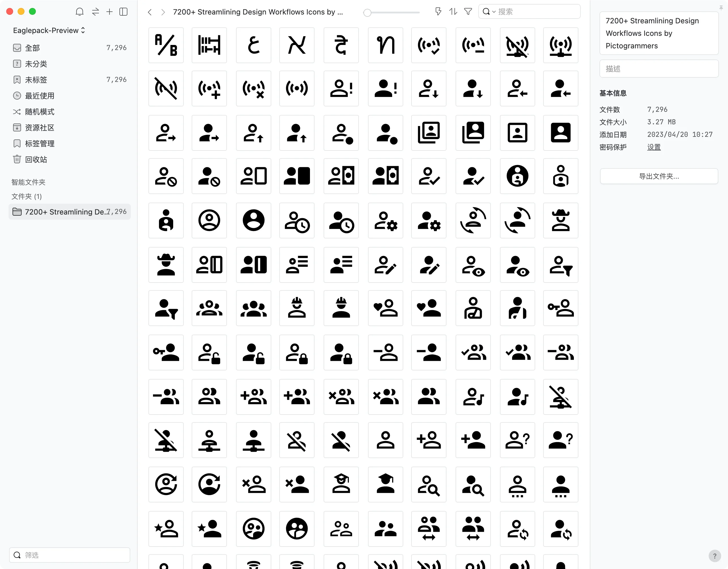Select the outline account cog gear icon

click(x=386, y=220)
